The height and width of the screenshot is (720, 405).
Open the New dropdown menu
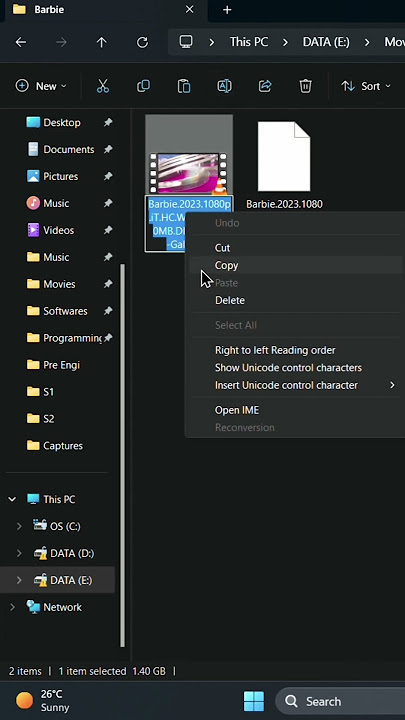point(41,86)
